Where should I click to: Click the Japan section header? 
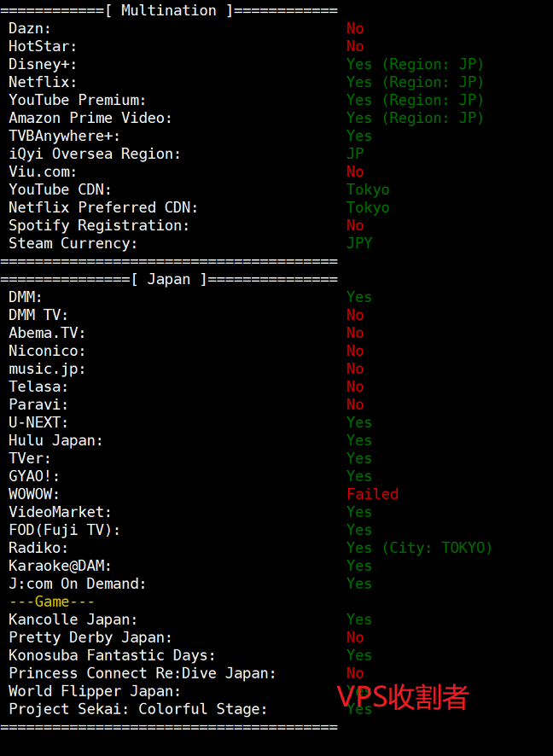[x=169, y=279]
